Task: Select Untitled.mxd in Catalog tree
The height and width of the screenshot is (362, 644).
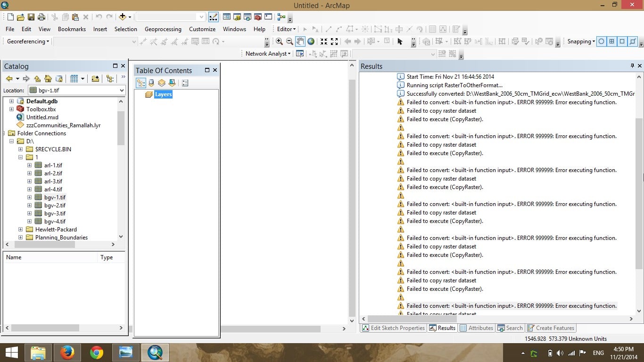Action: coord(42,117)
